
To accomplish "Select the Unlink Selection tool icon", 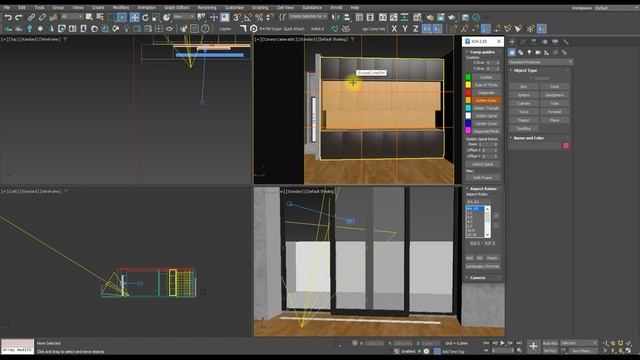I will pos(42,17).
